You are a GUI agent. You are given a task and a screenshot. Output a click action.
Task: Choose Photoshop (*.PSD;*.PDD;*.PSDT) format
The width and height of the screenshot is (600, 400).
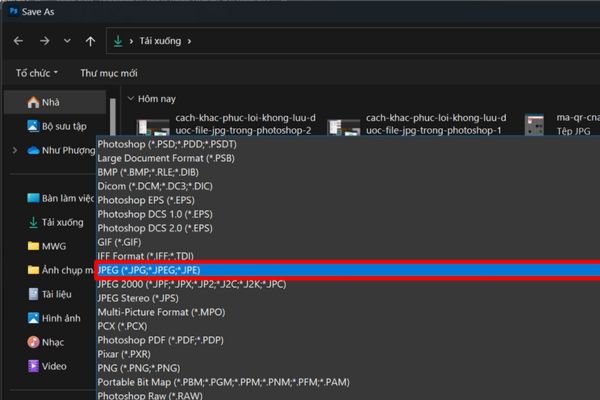pos(348,144)
